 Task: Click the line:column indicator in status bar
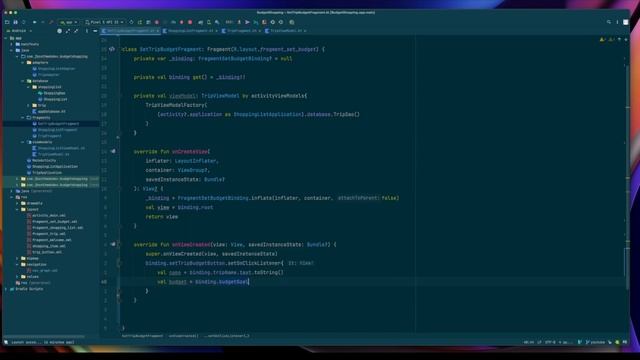pos(529,342)
